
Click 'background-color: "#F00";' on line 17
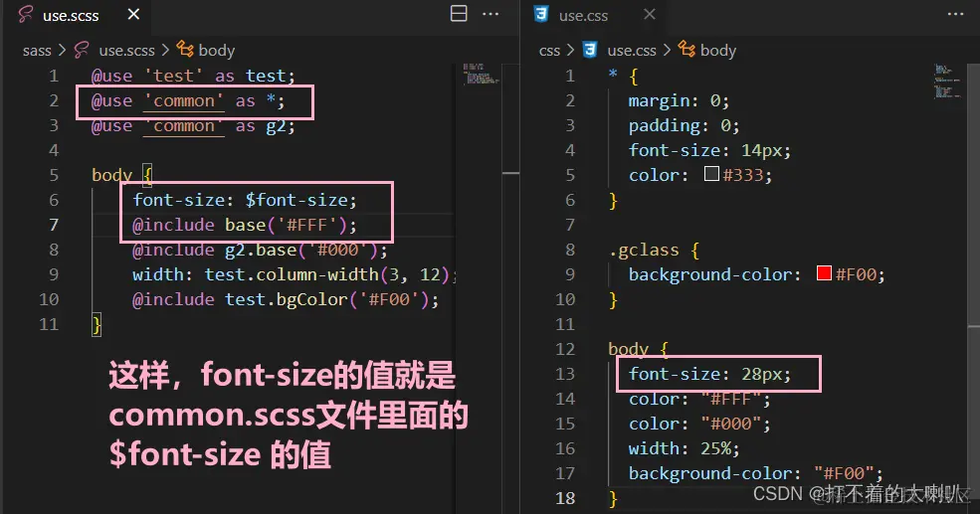(x=756, y=473)
